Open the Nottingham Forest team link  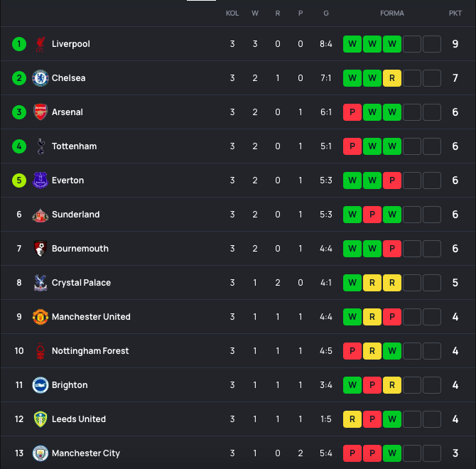90,351
